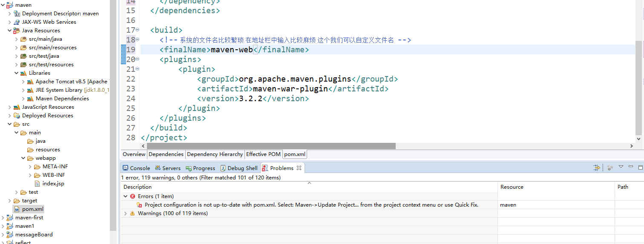Minimize the Problems view panel
The height and width of the screenshot is (244, 644).
point(631,167)
